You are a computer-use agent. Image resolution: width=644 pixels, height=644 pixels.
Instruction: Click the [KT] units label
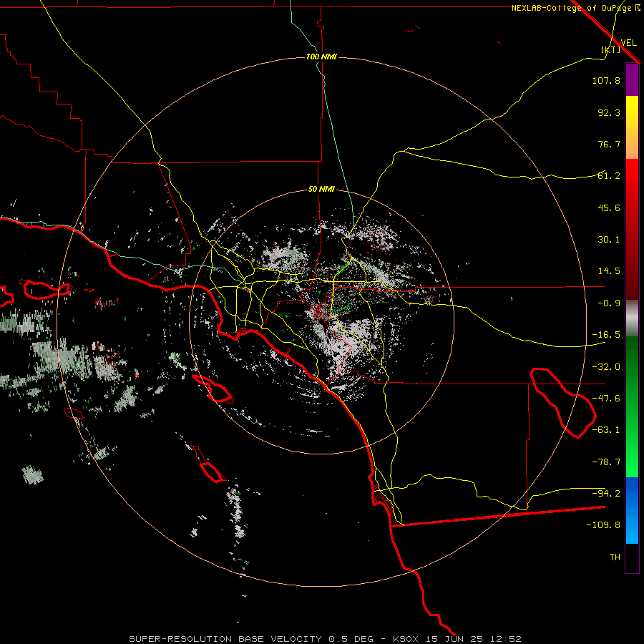point(611,49)
